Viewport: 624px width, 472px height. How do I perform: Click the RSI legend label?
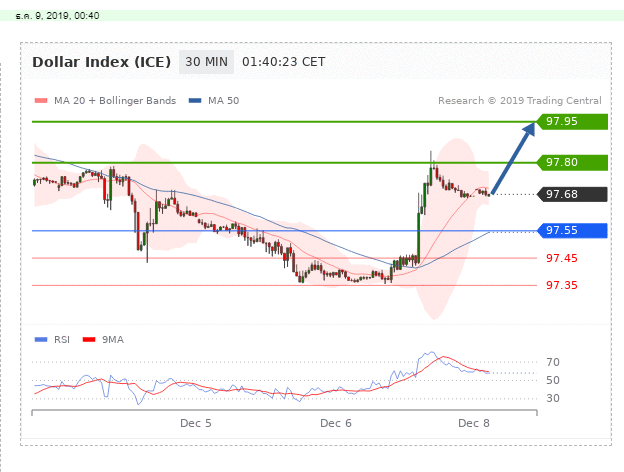62,339
